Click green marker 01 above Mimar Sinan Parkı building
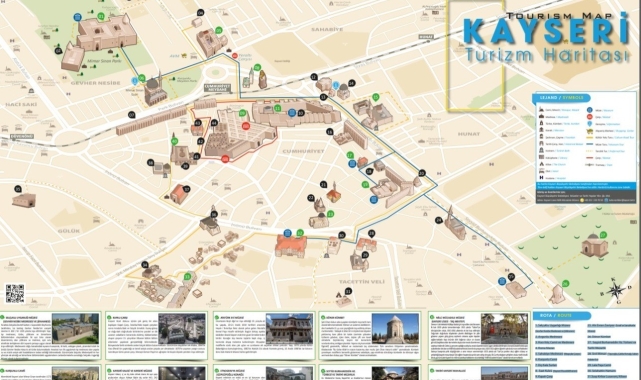 click(x=101, y=16)
